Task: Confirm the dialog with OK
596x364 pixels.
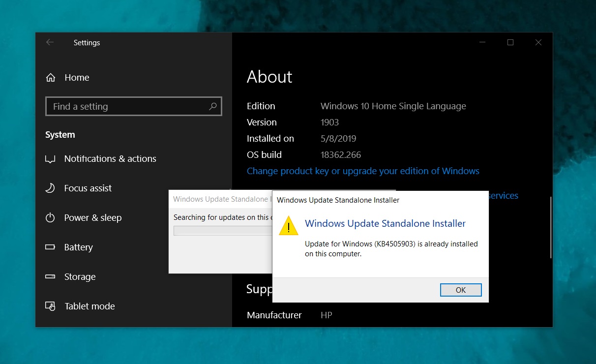Action: tap(461, 290)
